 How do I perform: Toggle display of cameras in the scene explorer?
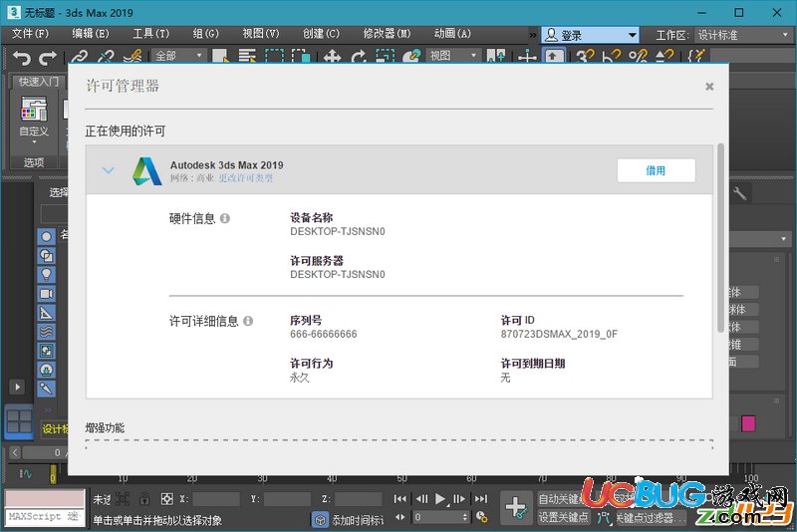click(x=46, y=294)
